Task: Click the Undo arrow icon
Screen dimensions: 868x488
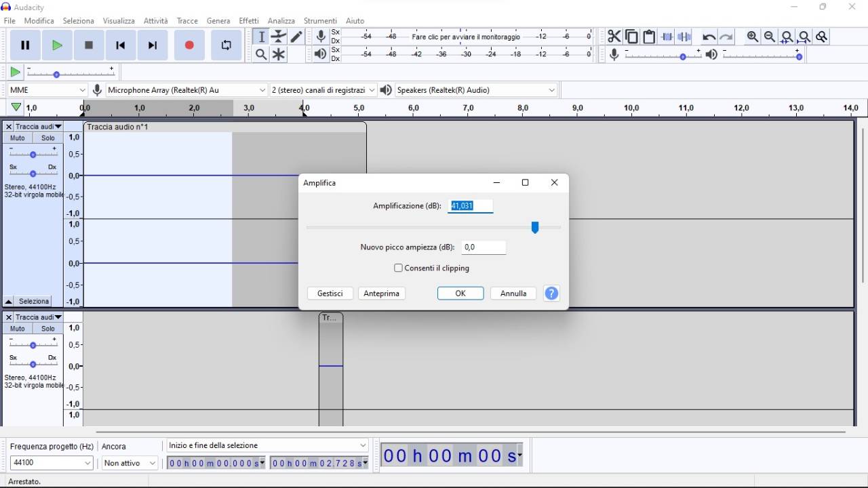Action: click(708, 37)
